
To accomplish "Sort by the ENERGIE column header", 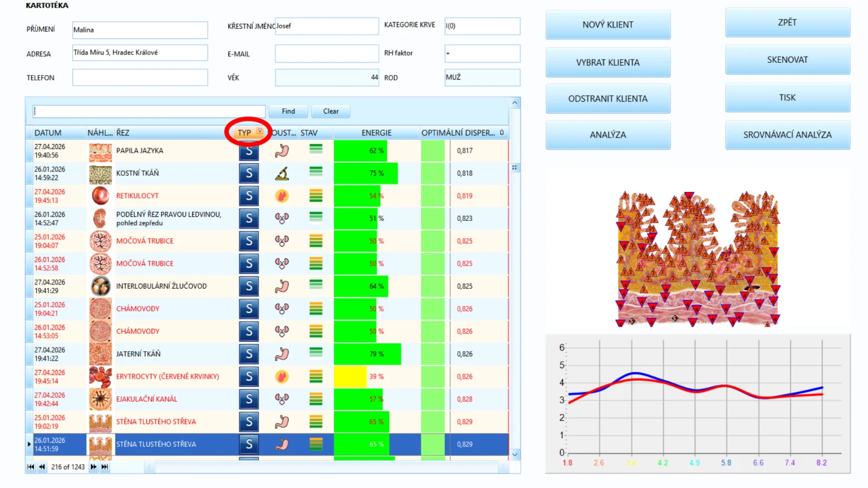I will click(x=376, y=133).
